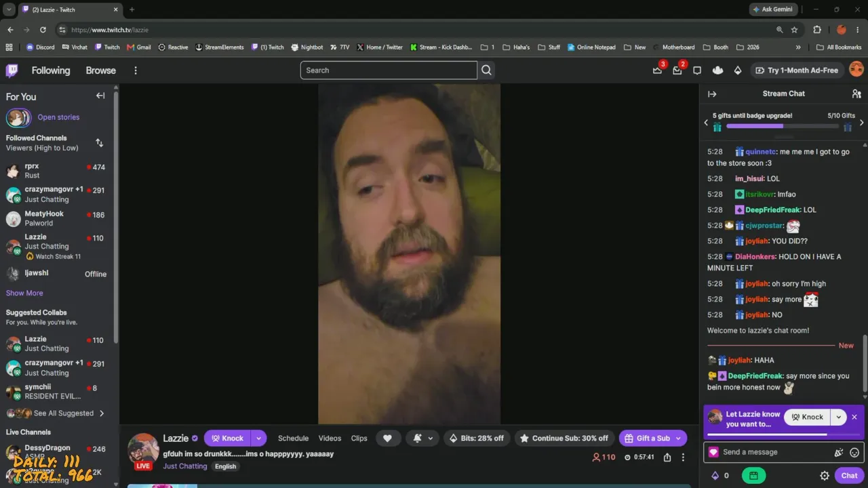Open the Schedule tab
This screenshot has height=488, width=868.
(293, 439)
